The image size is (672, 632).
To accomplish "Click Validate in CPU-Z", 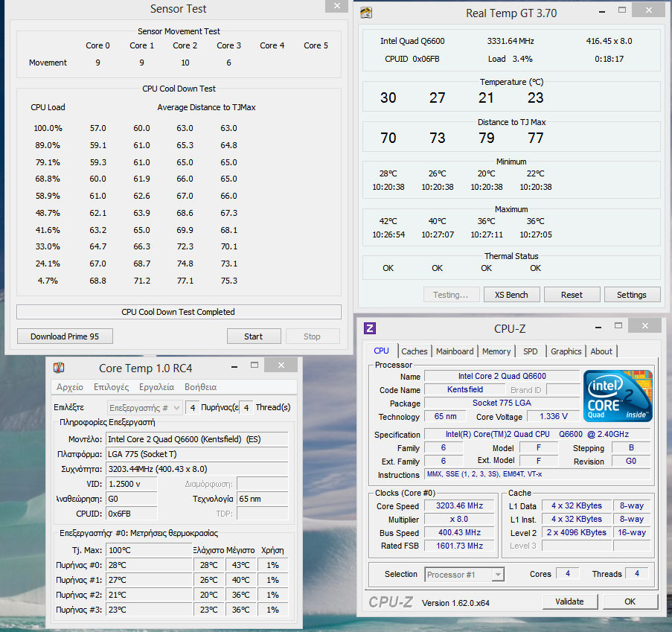I will [569, 602].
